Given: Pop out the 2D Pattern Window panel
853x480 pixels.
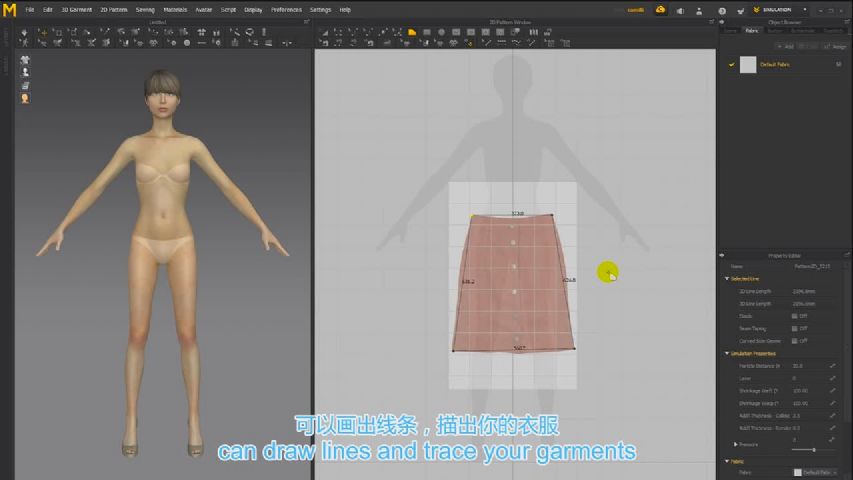Looking at the screenshot, I should [x=711, y=22].
